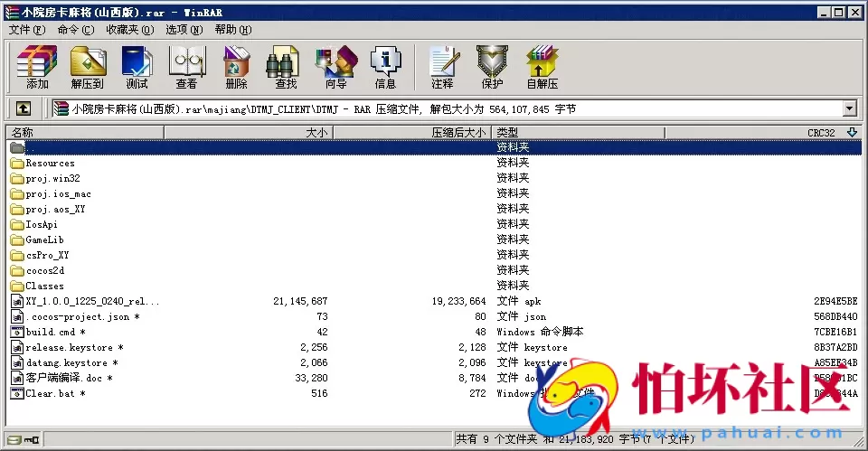Image resolution: width=868 pixels, height=451 pixels.
Task: Select the .cocos-project.json file name
Action: pos(82,317)
